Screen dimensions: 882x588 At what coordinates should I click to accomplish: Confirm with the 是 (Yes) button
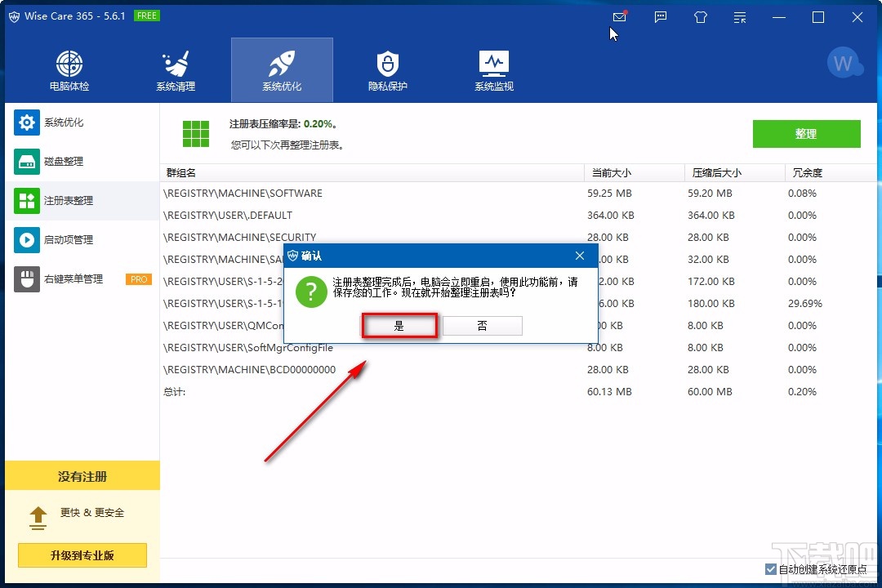[399, 326]
